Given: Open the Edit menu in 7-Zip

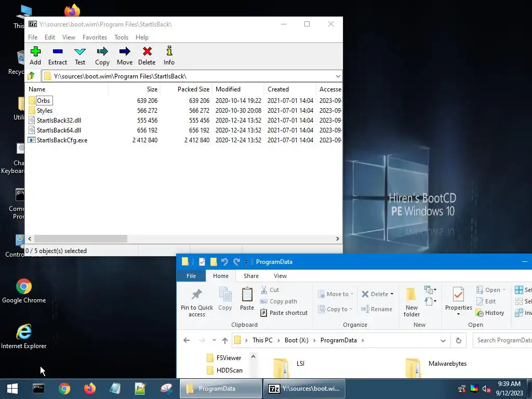Looking at the screenshot, I should (x=50, y=37).
